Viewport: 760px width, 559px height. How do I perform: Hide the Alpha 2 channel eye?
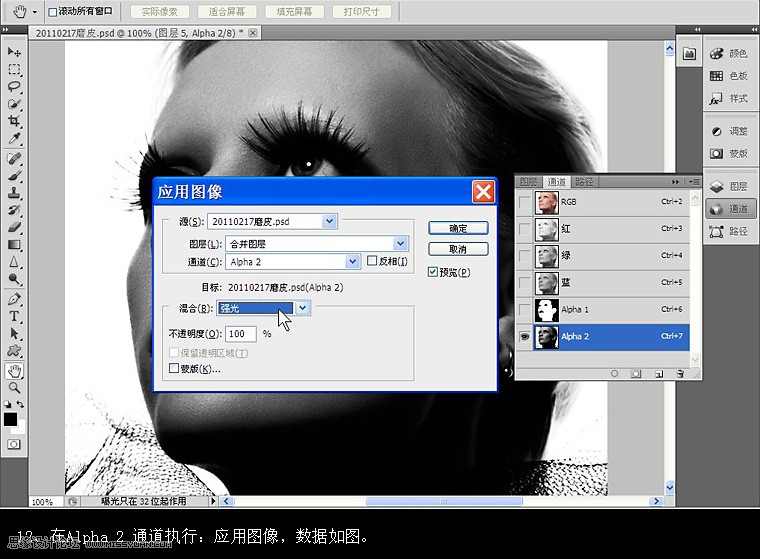point(524,336)
